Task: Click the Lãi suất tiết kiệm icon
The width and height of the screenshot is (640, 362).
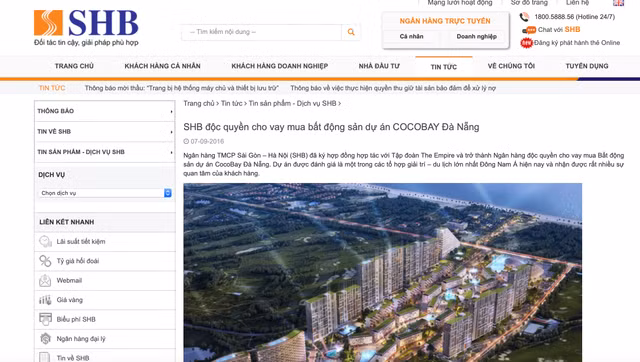Action: pyautogui.click(x=45, y=242)
